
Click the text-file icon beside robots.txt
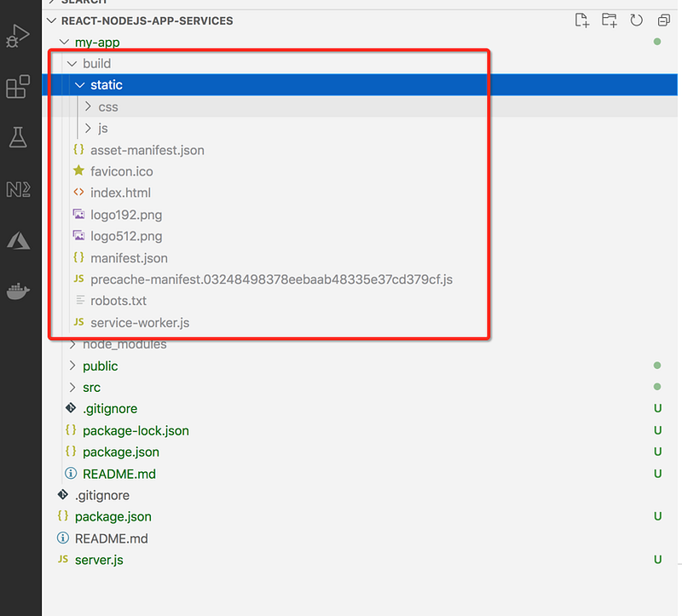[80, 300]
